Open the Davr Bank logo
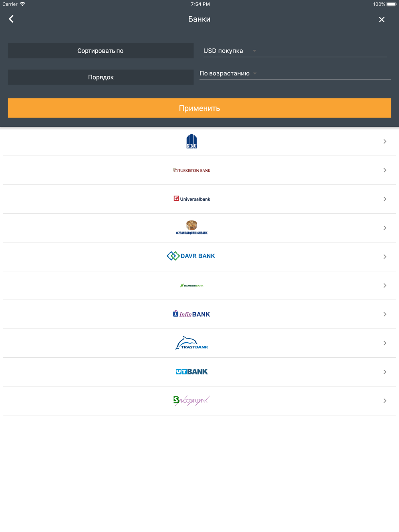 click(x=191, y=256)
